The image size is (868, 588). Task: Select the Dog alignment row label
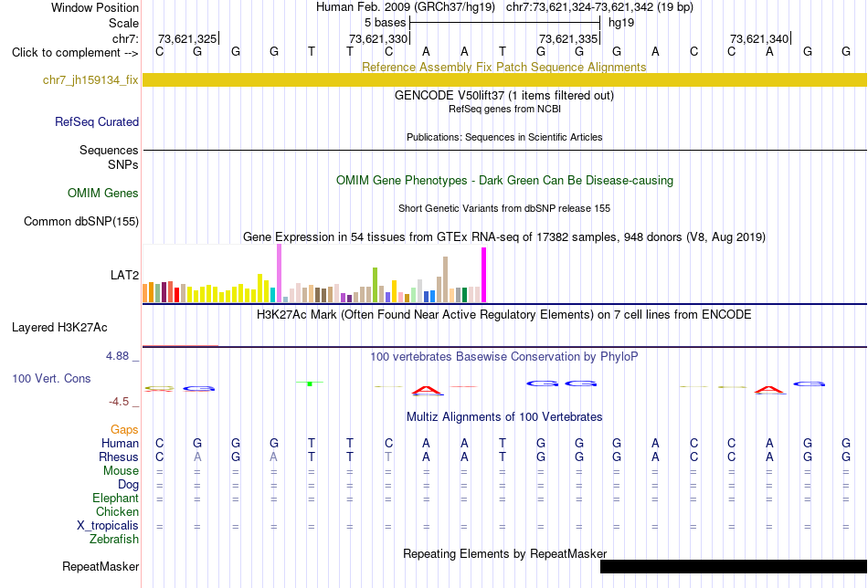(129, 485)
